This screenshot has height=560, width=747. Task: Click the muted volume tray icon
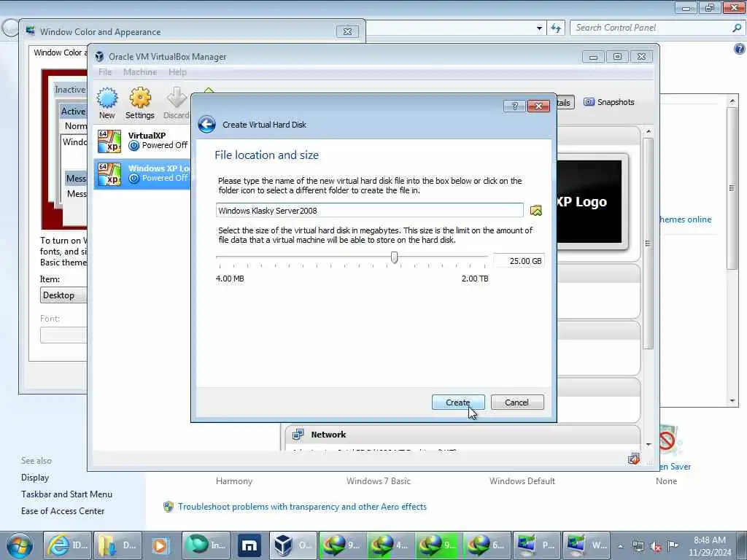656,547
